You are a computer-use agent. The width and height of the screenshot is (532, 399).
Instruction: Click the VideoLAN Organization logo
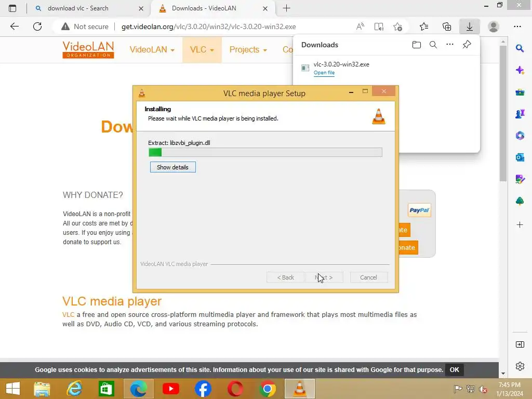pos(88,49)
